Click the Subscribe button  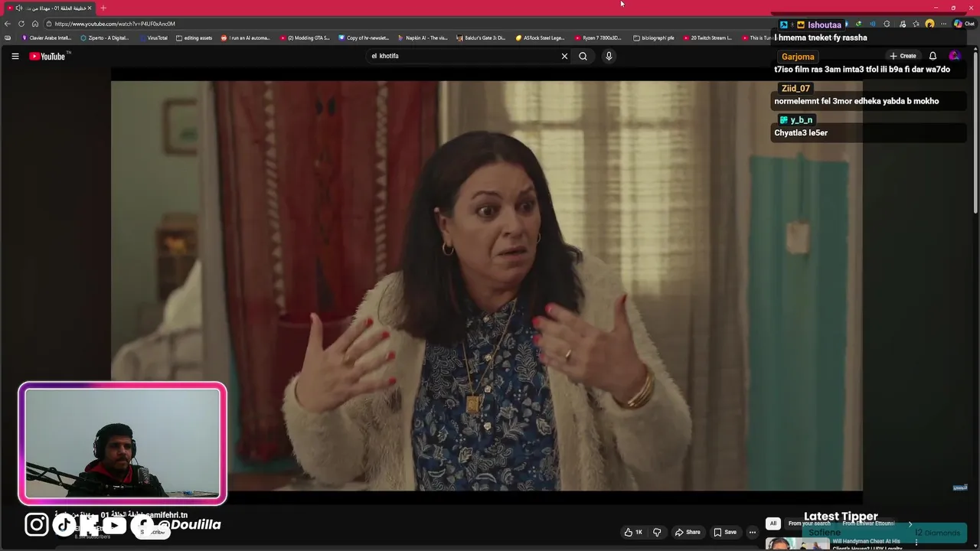click(152, 532)
